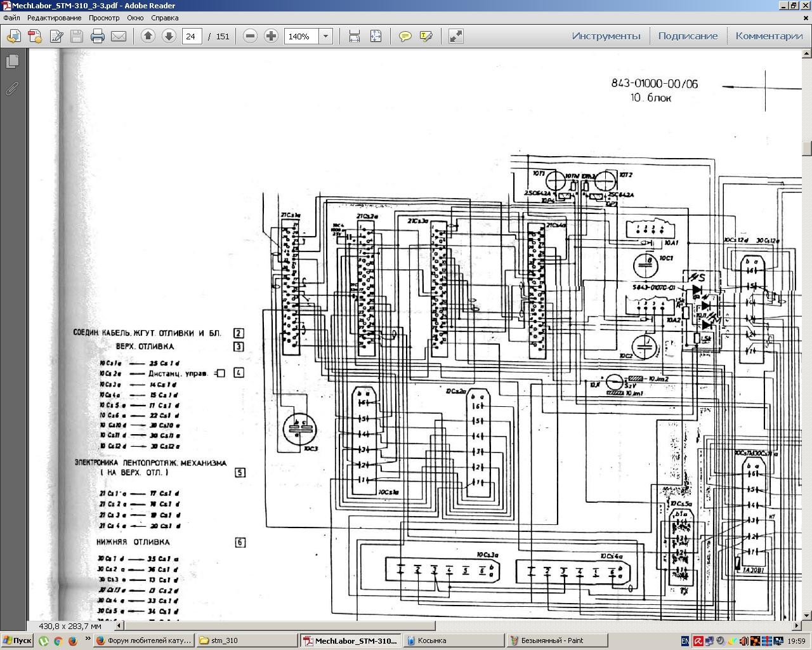Switch to read mode (full view) icon
The width and height of the screenshot is (812, 650).
(455, 36)
